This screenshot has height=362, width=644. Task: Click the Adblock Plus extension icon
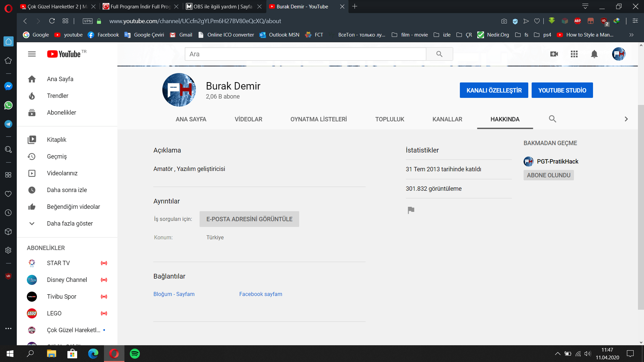point(578,21)
